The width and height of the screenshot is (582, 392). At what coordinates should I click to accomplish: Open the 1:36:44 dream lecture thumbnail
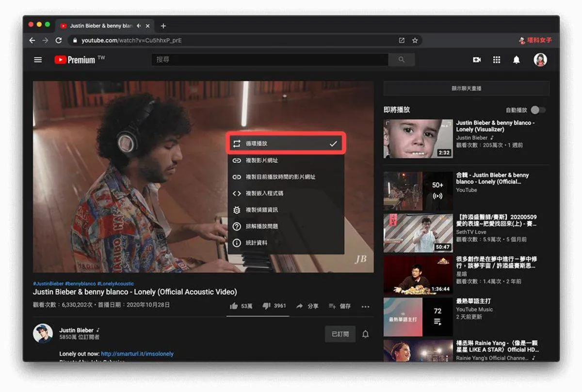(x=418, y=275)
